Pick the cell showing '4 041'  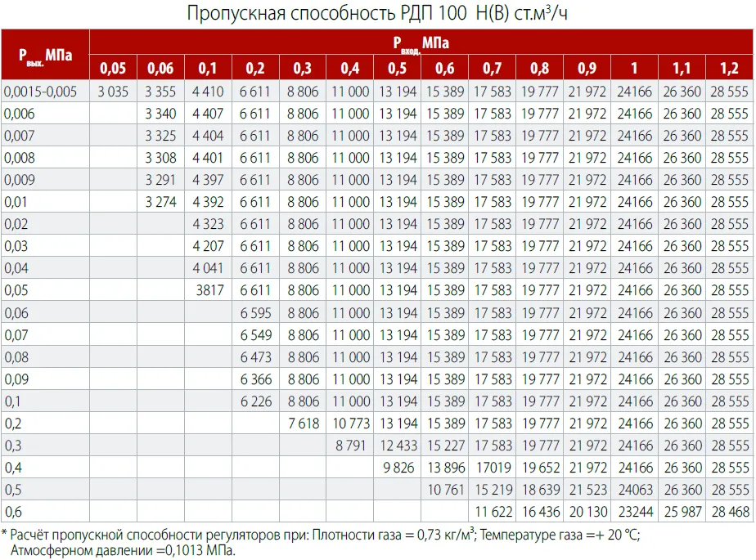click(208, 268)
